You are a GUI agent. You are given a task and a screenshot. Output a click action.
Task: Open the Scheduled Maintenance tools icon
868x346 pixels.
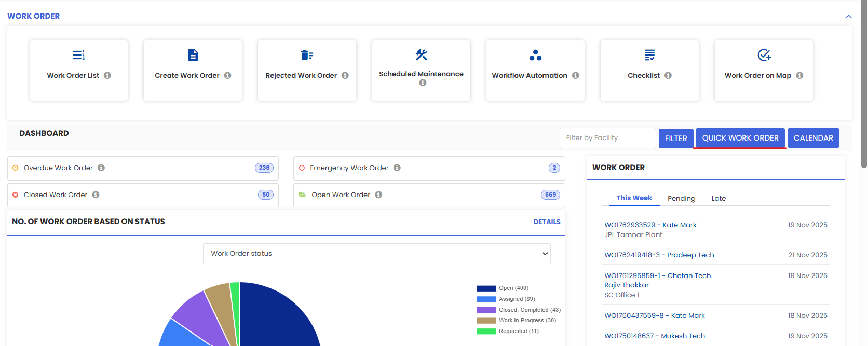click(421, 54)
